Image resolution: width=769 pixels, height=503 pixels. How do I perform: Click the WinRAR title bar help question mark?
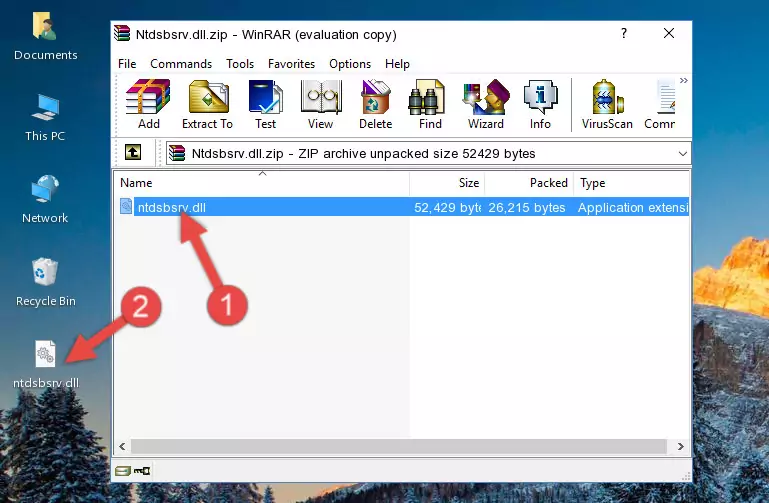tap(624, 33)
